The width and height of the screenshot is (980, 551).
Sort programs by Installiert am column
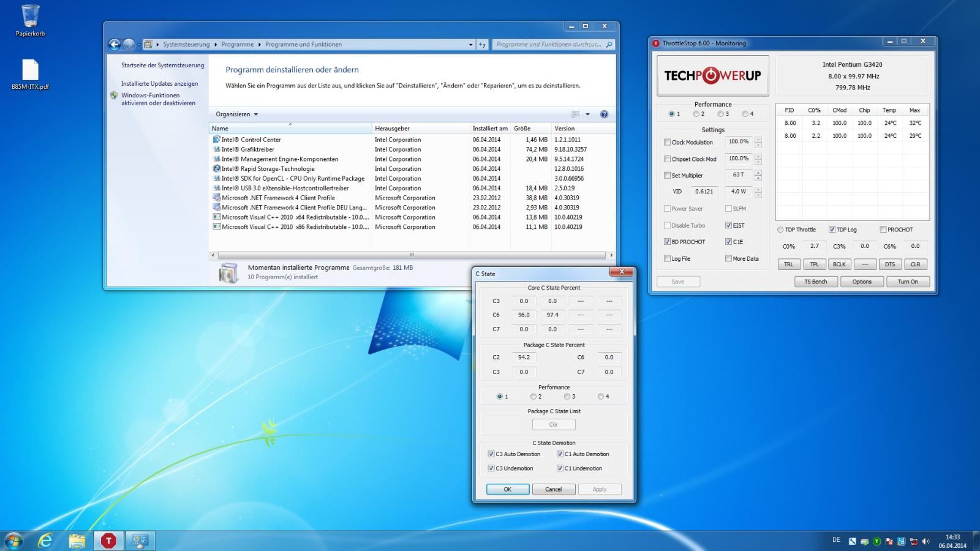pos(490,129)
